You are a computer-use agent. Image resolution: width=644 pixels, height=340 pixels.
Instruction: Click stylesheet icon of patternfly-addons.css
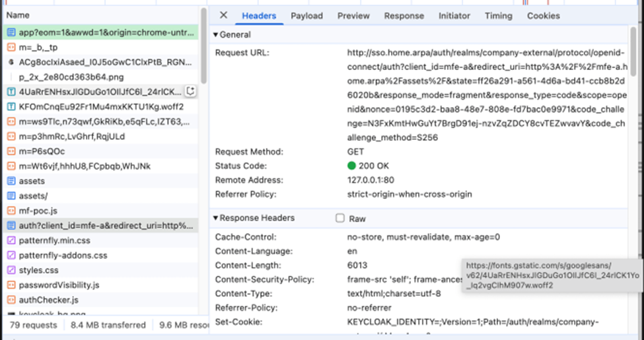[11, 255]
